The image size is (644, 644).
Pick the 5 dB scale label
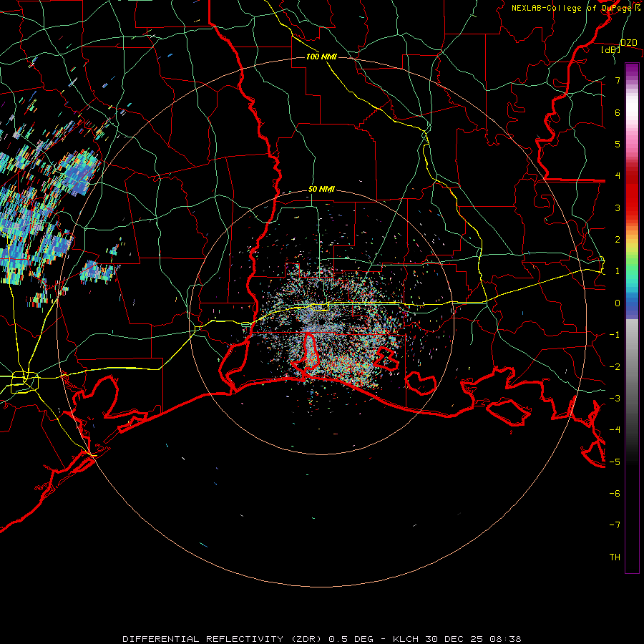[618, 144]
